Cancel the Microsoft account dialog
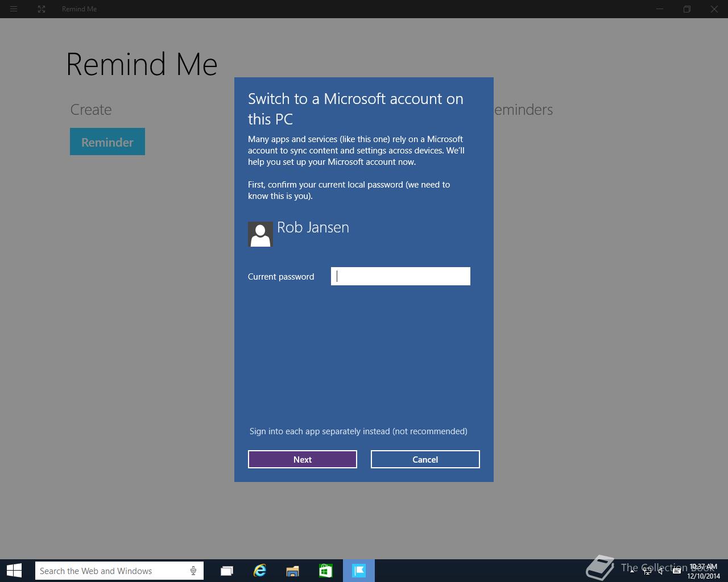 click(425, 459)
